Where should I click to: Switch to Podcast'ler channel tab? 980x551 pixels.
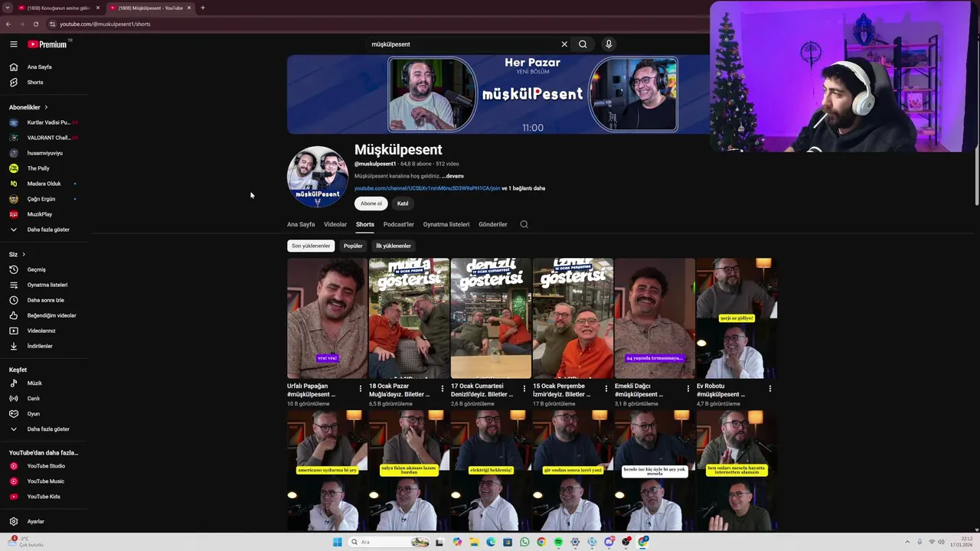398,224
